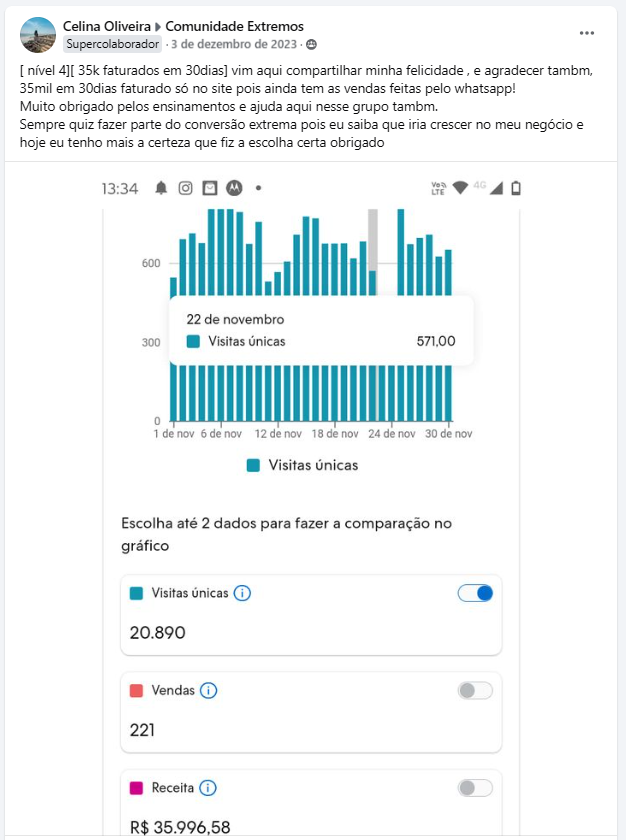Image resolution: width=626 pixels, height=840 pixels.
Task: Click the notification bell icon in status bar
Action: (161, 188)
